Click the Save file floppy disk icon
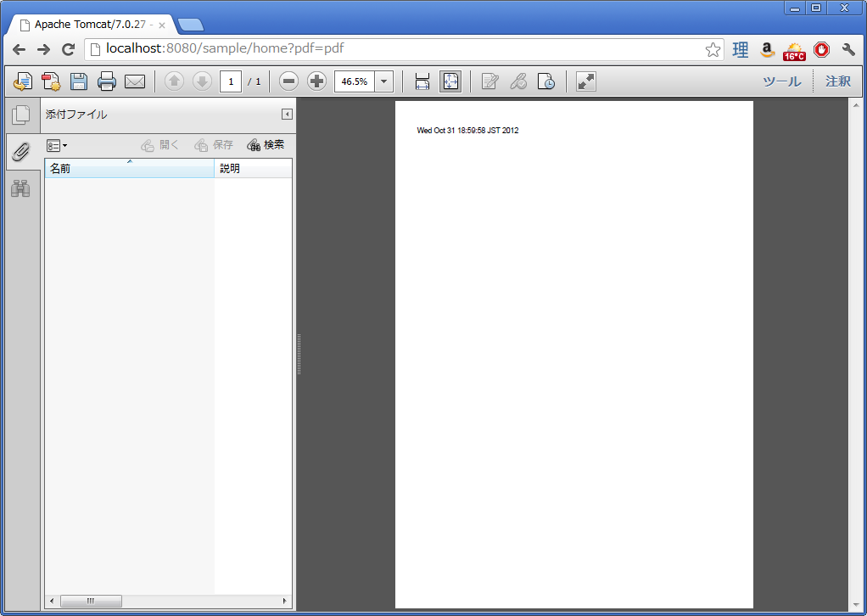867x616 pixels. coord(79,81)
